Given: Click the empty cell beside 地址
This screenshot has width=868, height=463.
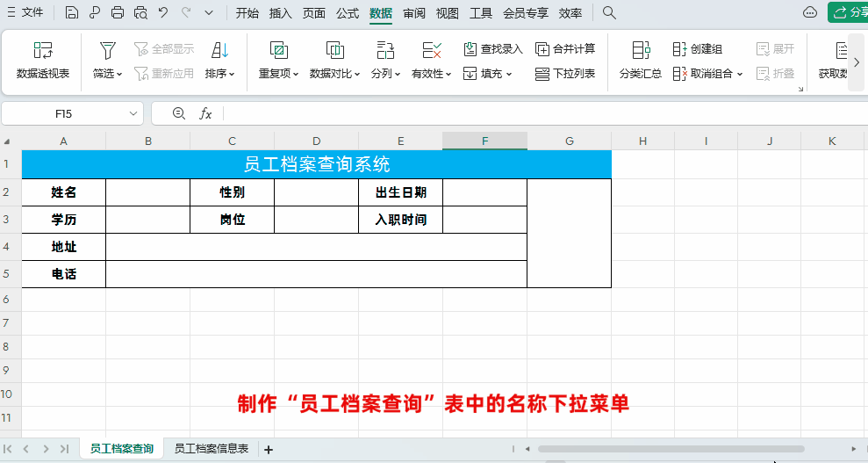Looking at the screenshot, I should (316, 247).
